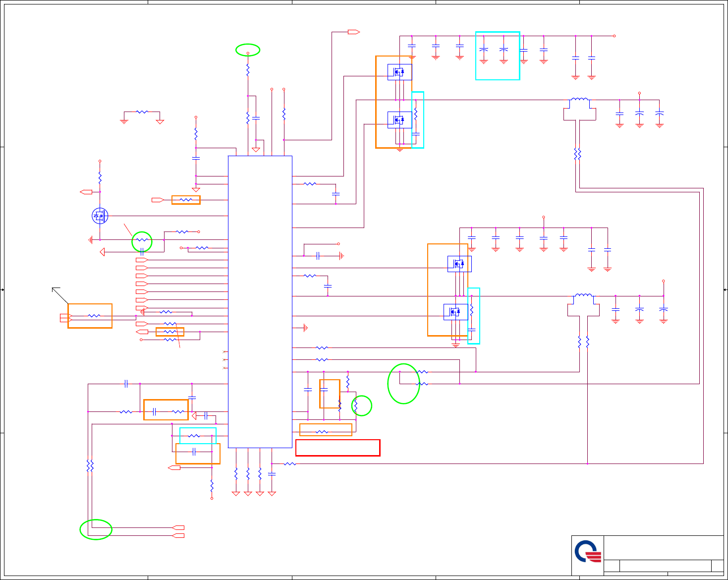Select the high-side MOSFET of lower phase
The width and height of the screenshot is (728, 580).
pyautogui.click(x=459, y=264)
